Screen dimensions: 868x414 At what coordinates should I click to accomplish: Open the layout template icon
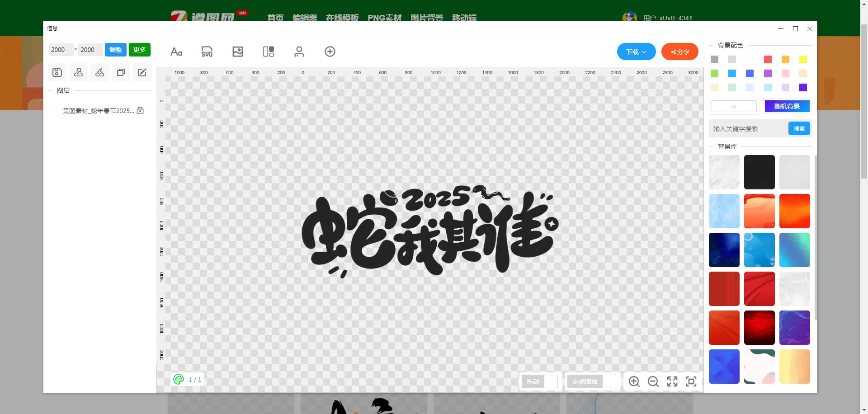click(x=269, y=52)
